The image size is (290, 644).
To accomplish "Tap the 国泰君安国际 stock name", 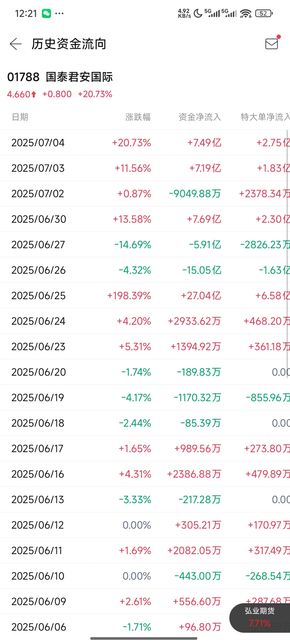I will [x=79, y=77].
